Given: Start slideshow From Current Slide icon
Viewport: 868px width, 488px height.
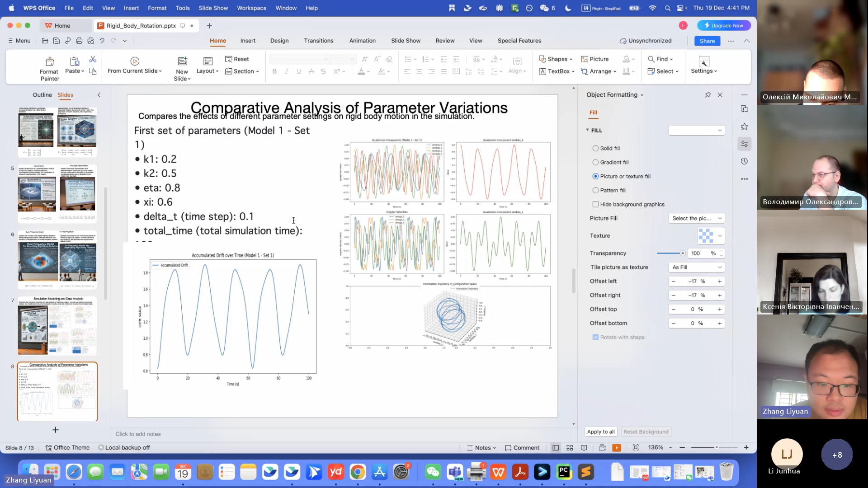Looking at the screenshot, I should click(135, 61).
